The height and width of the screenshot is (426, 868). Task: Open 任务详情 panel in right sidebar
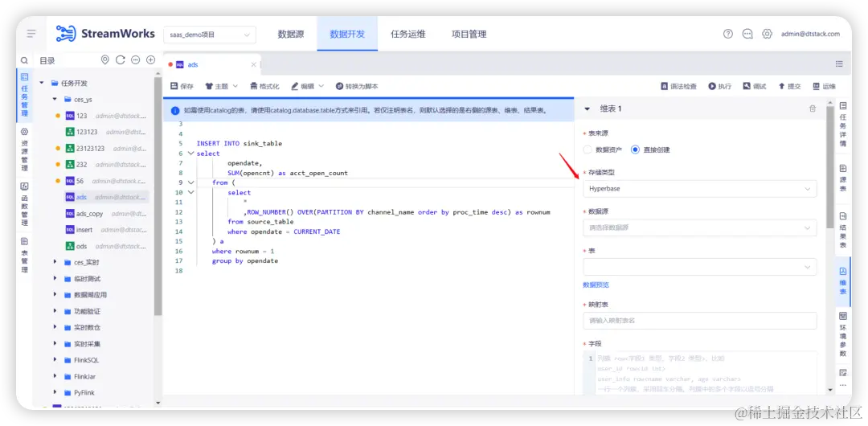(843, 124)
